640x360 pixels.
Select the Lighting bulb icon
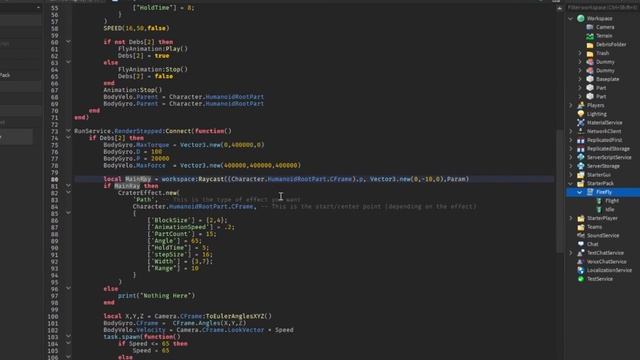point(581,114)
